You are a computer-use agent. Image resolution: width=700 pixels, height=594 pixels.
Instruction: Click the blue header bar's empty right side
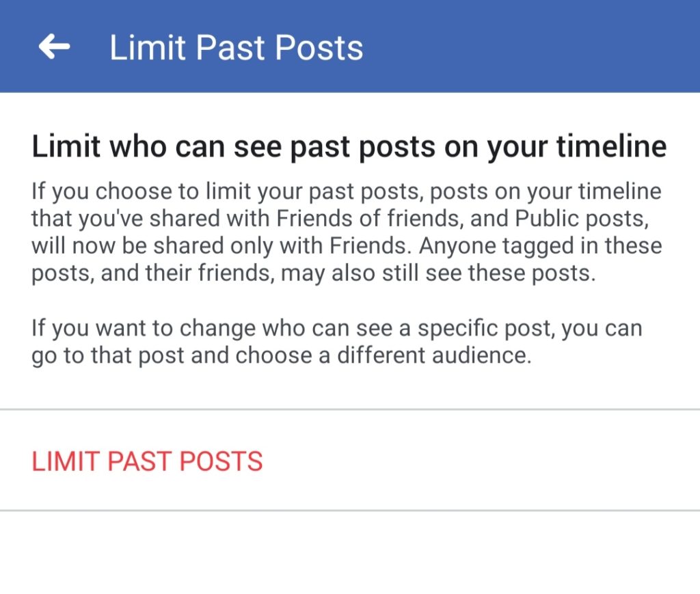click(547, 46)
